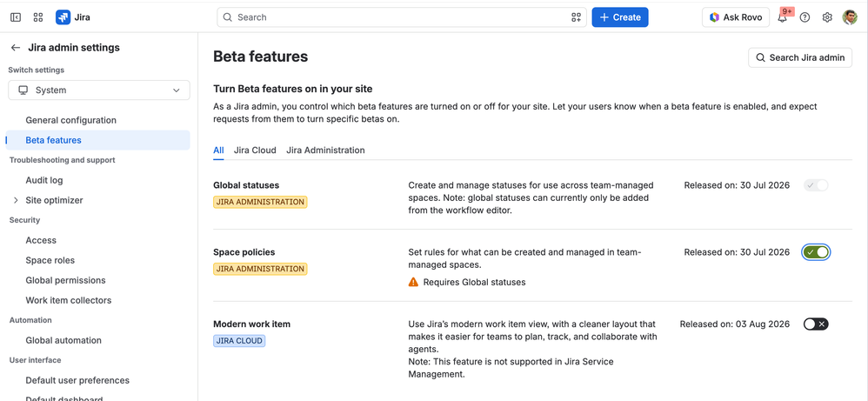
Task: Go to Access under Security
Action: click(x=41, y=240)
